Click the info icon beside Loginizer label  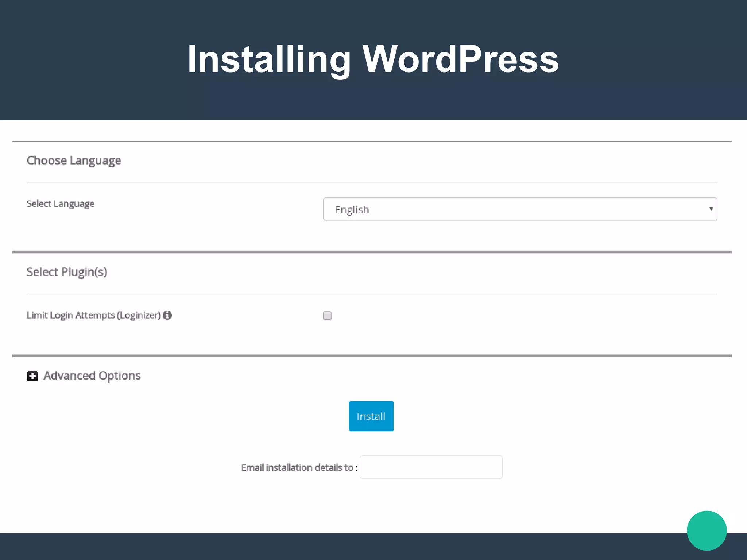(x=167, y=315)
